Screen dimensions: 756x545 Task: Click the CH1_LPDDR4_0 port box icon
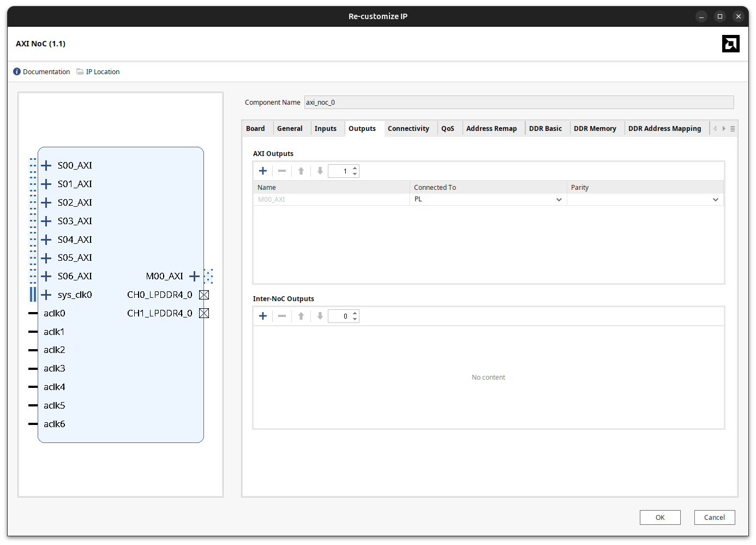click(x=204, y=313)
